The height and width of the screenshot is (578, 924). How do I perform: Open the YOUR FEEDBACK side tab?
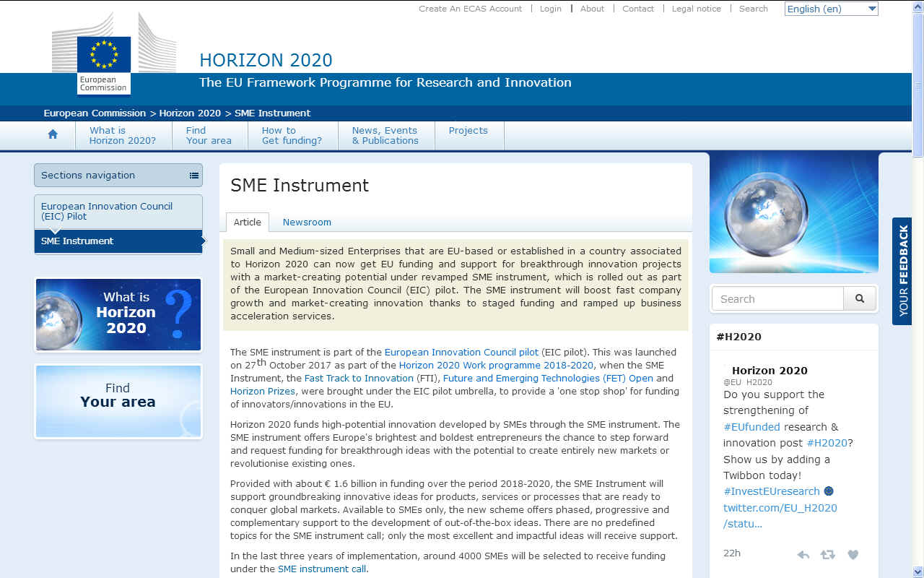click(x=902, y=271)
